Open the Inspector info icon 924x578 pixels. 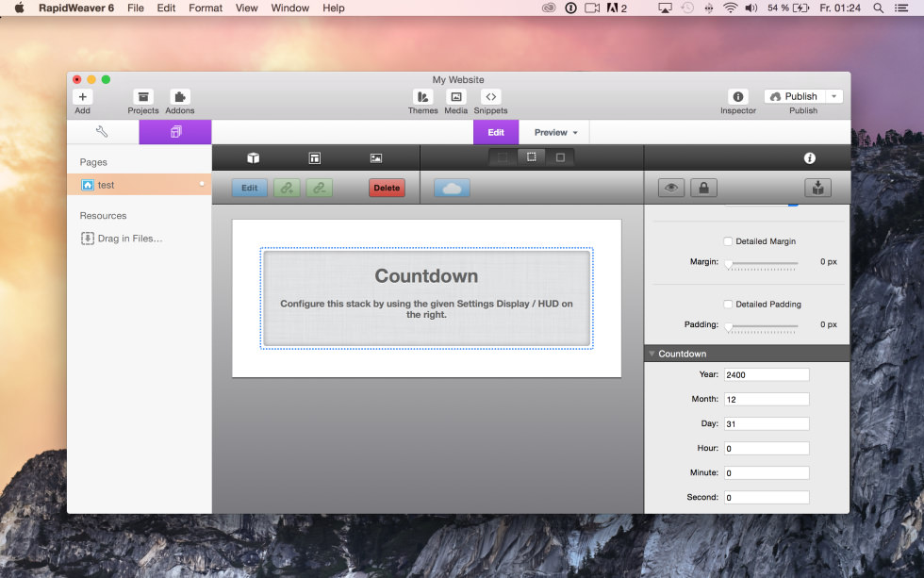[x=737, y=96]
